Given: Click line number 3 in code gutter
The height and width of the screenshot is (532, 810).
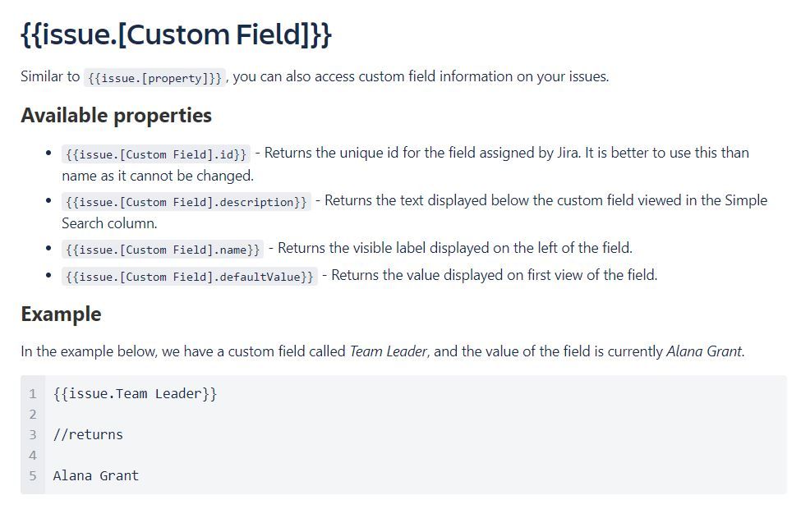Looking at the screenshot, I should [x=33, y=434].
